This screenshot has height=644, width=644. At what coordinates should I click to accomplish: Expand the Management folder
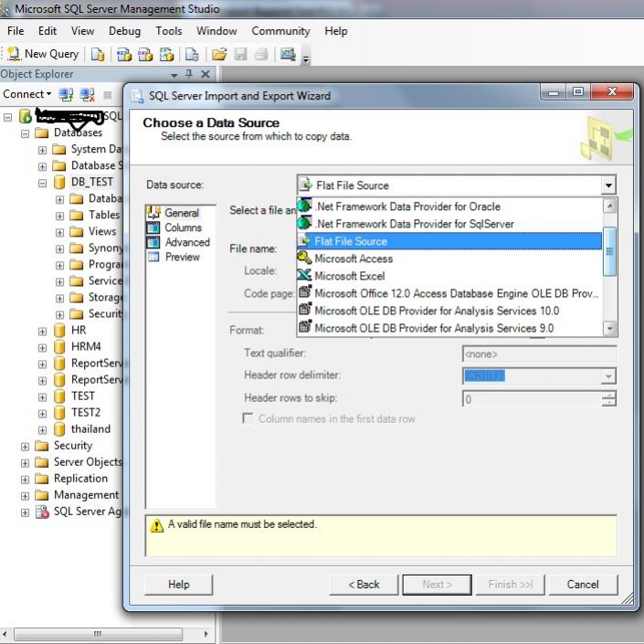(25, 496)
